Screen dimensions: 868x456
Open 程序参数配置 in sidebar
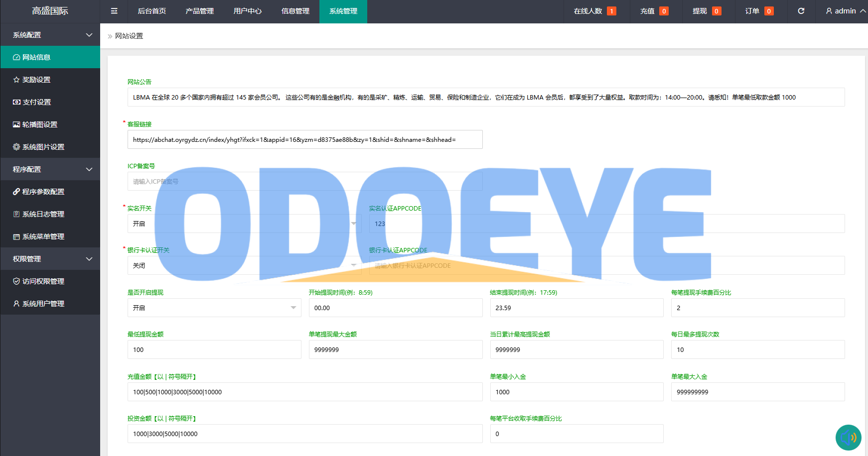point(43,192)
